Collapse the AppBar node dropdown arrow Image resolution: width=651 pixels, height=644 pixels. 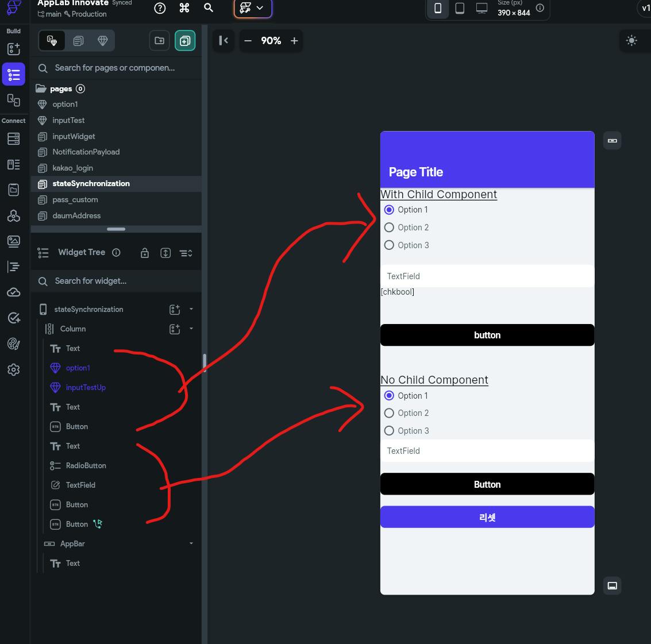191,543
